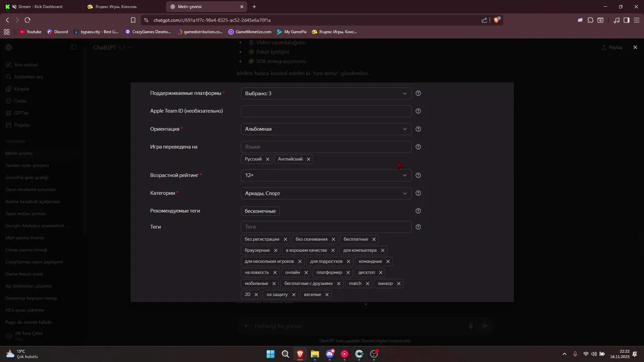Click the browser back arrow

pos(7,20)
